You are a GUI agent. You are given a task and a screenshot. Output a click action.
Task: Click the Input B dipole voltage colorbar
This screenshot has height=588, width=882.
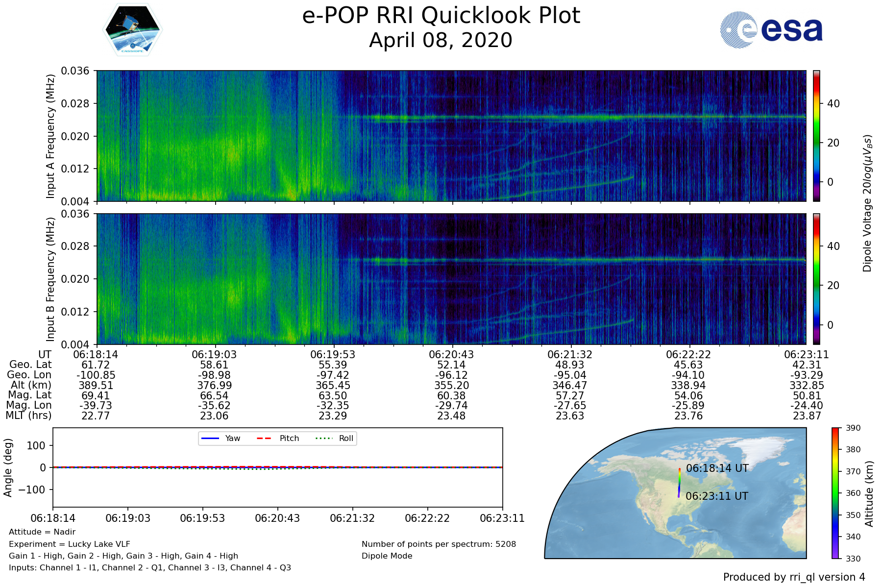click(816, 279)
